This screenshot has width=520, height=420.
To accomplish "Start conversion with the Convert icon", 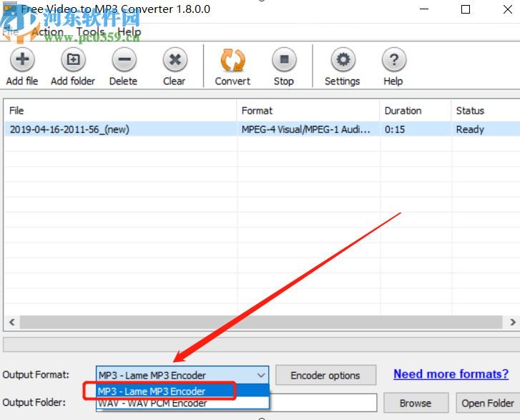I will 232,60.
